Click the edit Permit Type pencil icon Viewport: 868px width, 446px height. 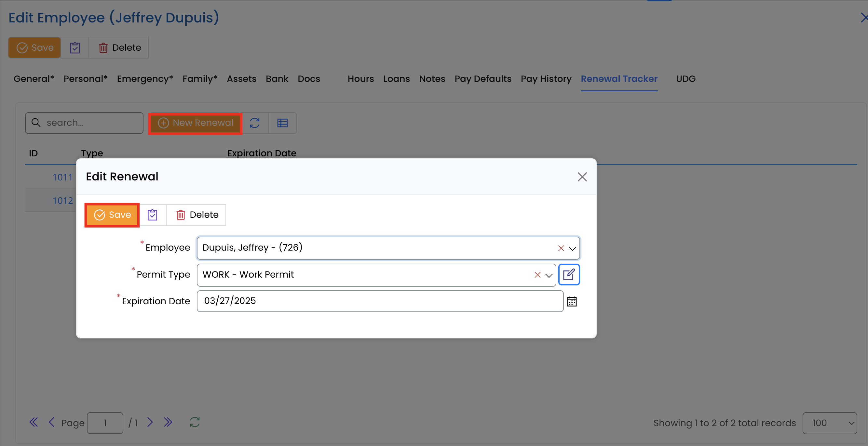569,275
